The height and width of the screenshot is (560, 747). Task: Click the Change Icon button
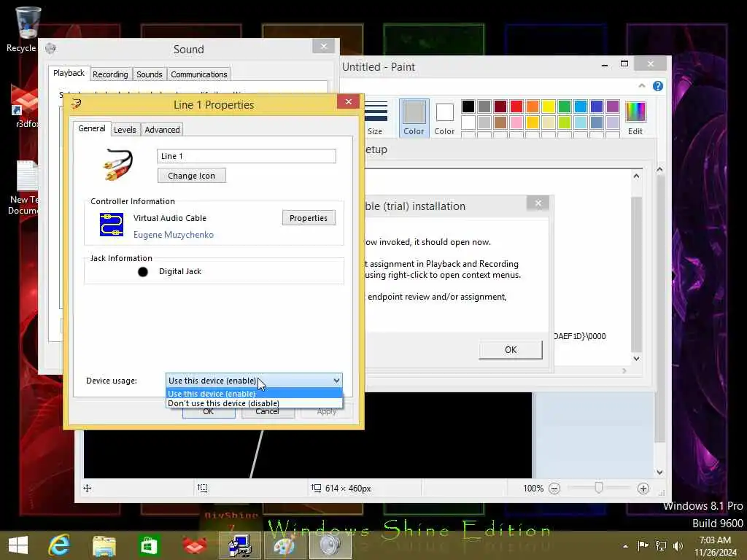click(x=192, y=176)
